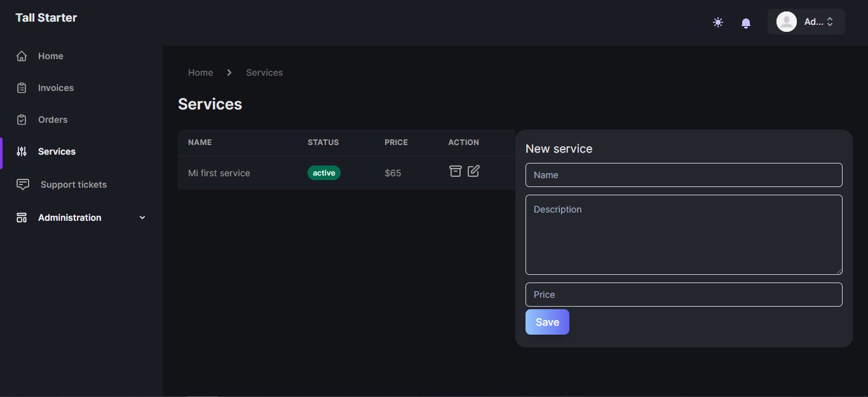Viewport: 868px width, 397px height.
Task: Save the new service
Action: click(547, 322)
